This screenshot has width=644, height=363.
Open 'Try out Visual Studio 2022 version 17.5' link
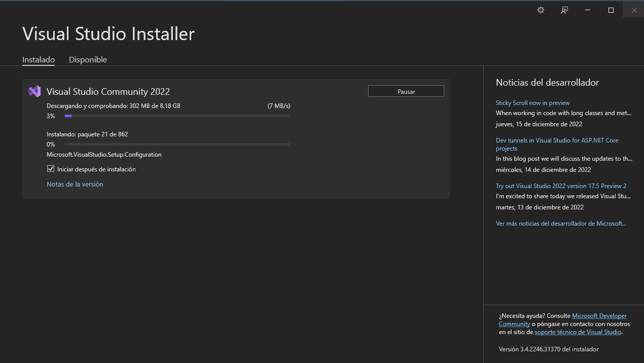561,186
